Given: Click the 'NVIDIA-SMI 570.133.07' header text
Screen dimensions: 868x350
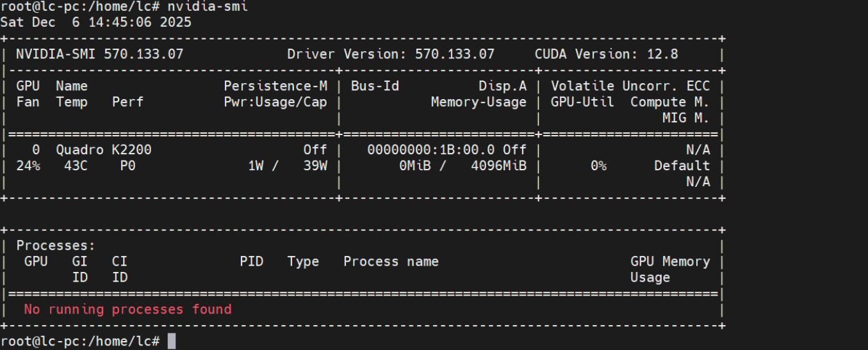Looking at the screenshot, I should click(x=99, y=54).
